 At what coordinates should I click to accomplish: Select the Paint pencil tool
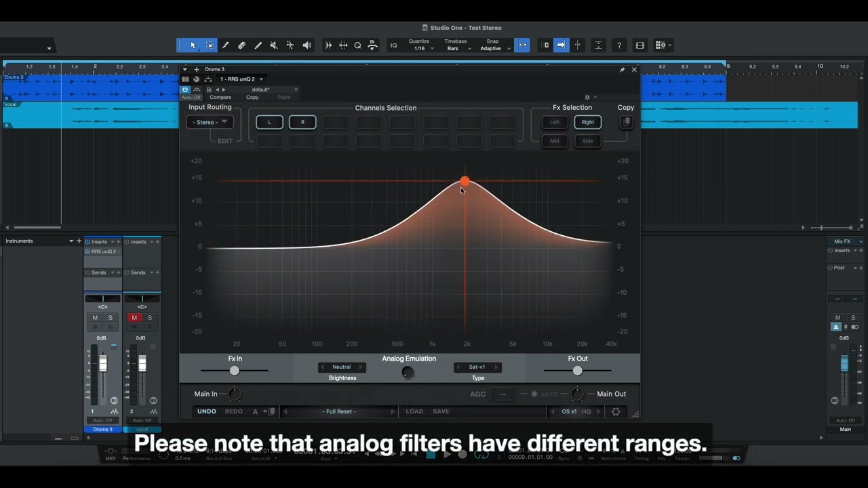pyautogui.click(x=258, y=45)
